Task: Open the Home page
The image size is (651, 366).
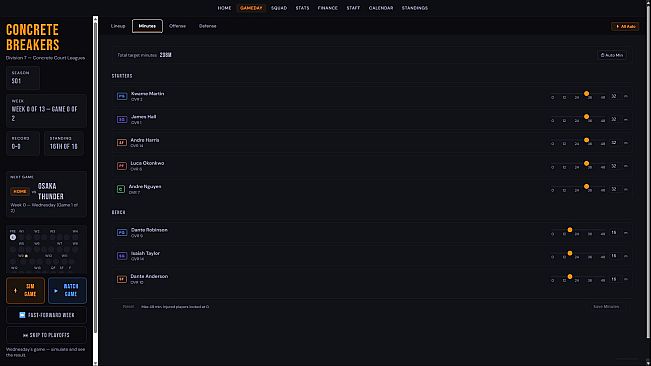Action: click(x=224, y=8)
